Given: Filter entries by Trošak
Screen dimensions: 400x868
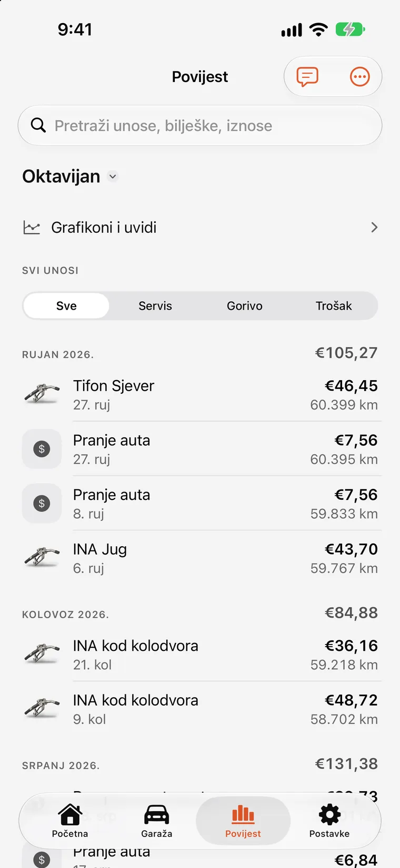Looking at the screenshot, I should tap(334, 306).
